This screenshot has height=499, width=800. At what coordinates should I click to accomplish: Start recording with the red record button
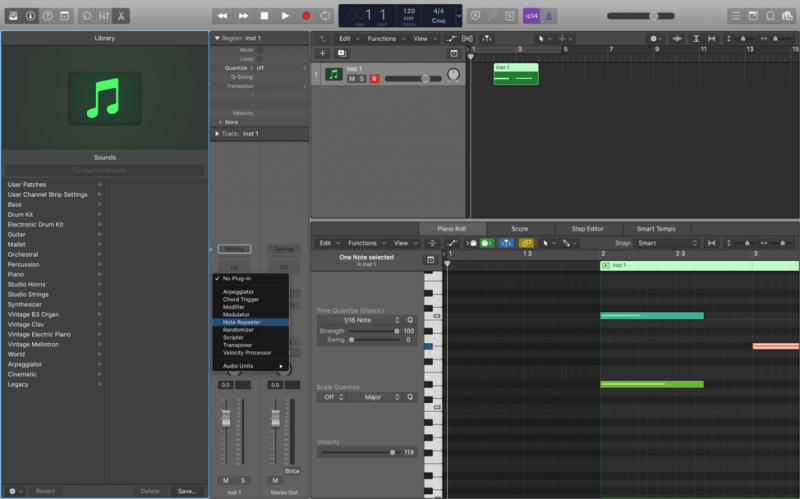[x=306, y=16]
